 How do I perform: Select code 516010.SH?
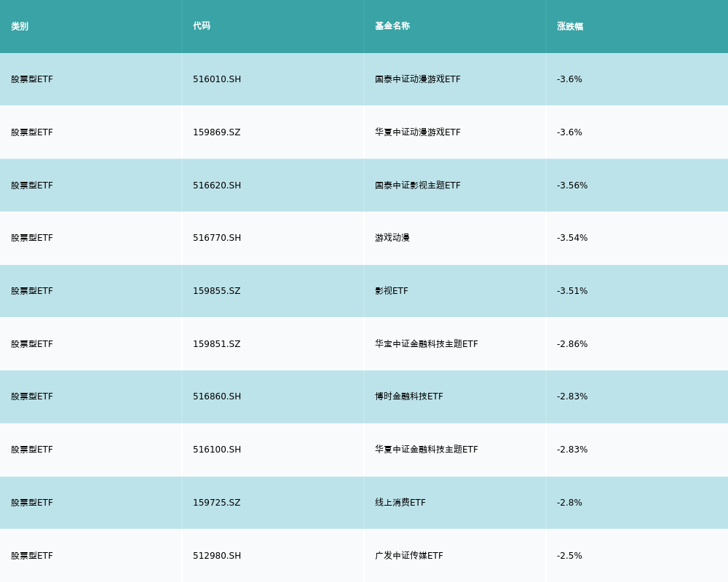pos(217,79)
